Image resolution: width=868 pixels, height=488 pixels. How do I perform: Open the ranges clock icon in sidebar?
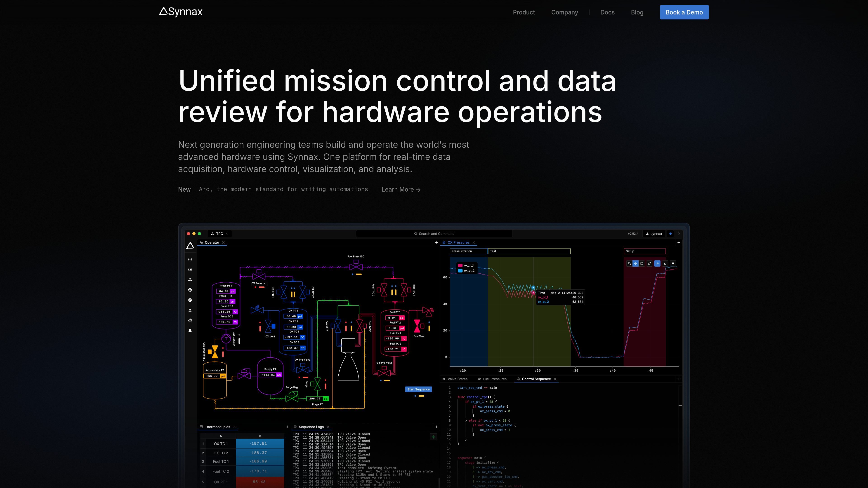coord(190,270)
